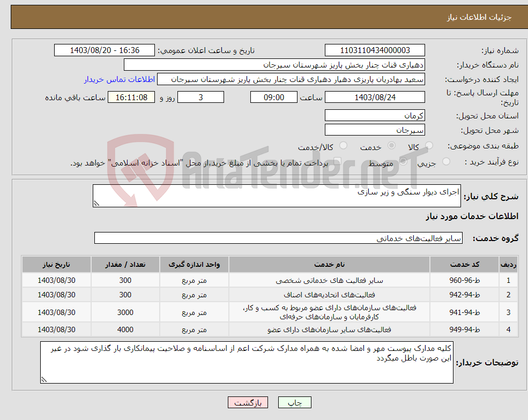Click service code ط-94-942
The width and height of the screenshot is (528, 420).
coord(464,295)
